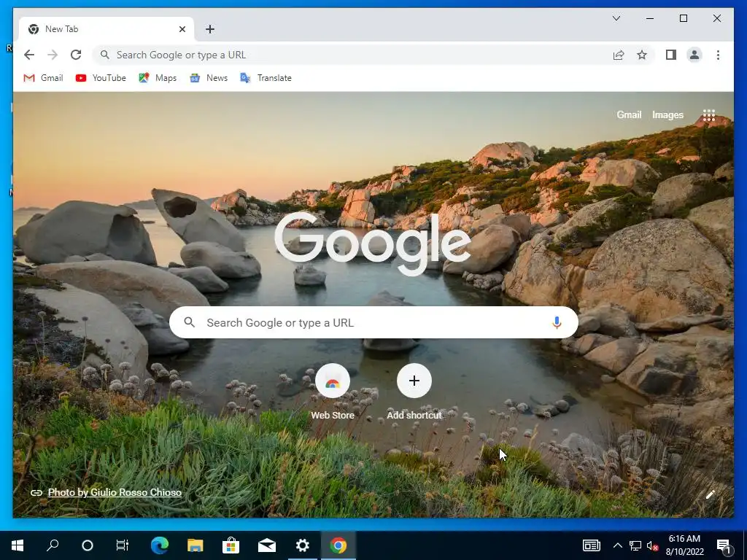The width and height of the screenshot is (747, 560).
Task: Open Chrome's three-dot menu
Action: pos(718,55)
